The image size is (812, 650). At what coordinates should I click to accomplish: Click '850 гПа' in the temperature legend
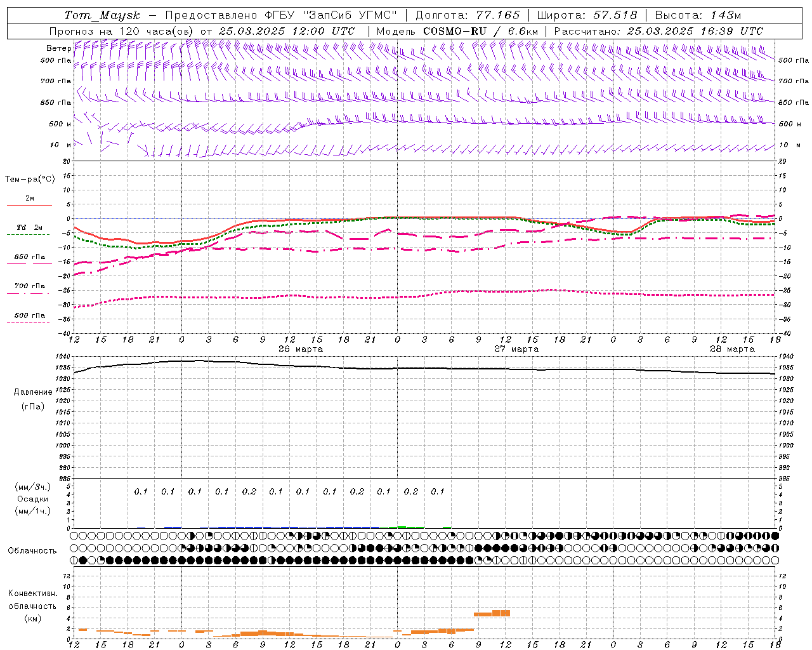point(29,257)
